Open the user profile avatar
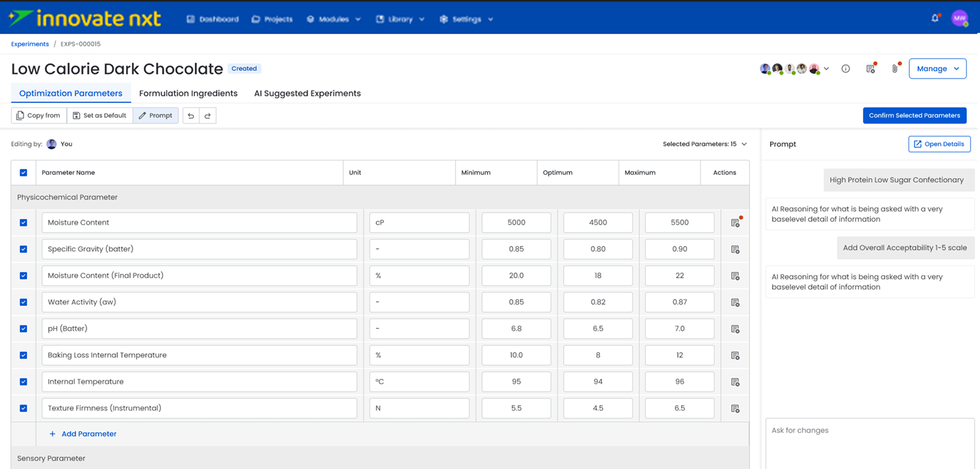Image resolution: width=980 pixels, height=469 pixels. [x=960, y=18]
